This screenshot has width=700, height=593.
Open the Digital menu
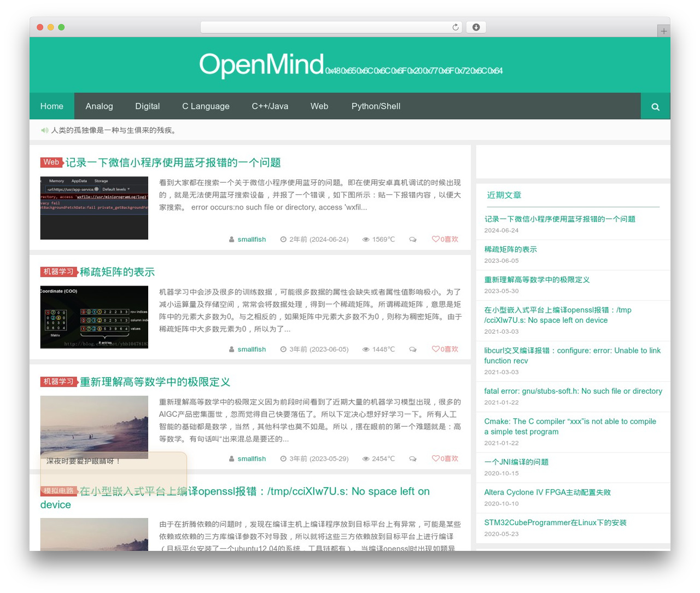[148, 106]
